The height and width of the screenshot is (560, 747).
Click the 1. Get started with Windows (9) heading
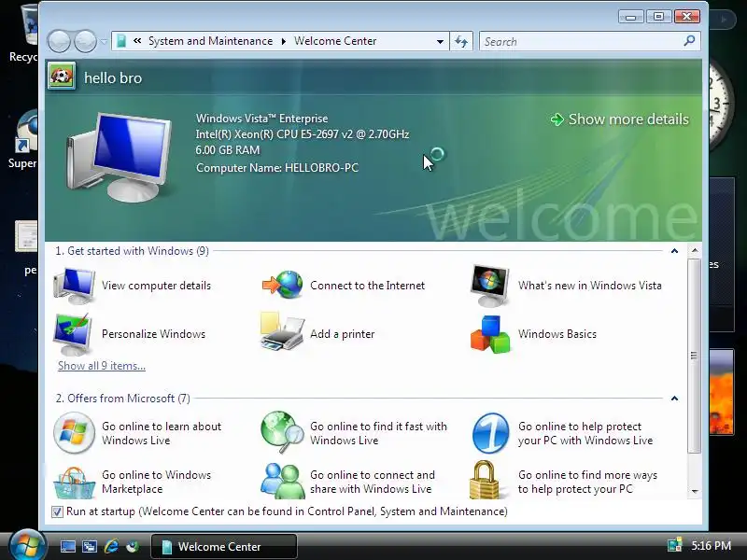[x=132, y=251]
